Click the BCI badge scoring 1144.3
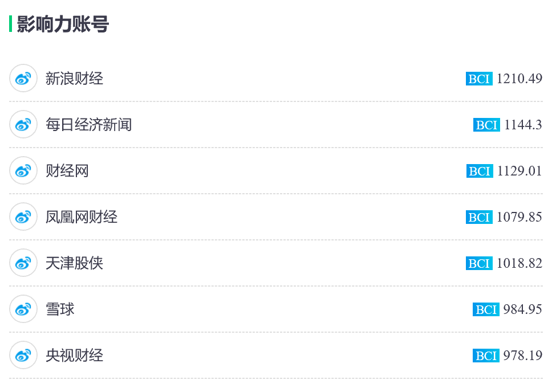 coord(486,125)
